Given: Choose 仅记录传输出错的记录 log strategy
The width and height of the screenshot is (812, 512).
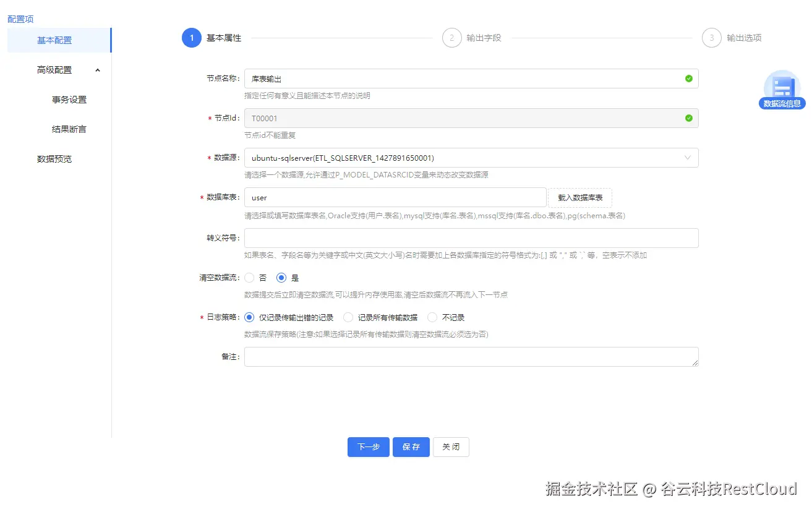Looking at the screenshot, I should pos(250,317).
